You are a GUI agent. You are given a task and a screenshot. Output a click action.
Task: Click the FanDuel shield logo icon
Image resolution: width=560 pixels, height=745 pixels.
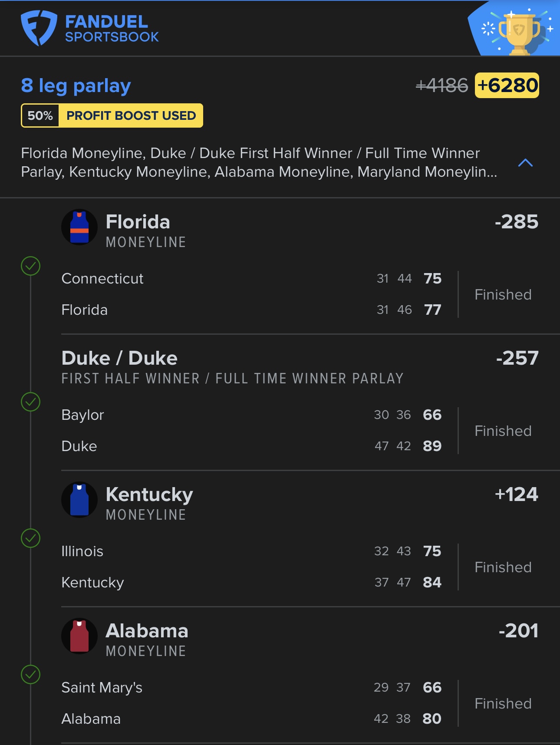[x=39, y=28]
